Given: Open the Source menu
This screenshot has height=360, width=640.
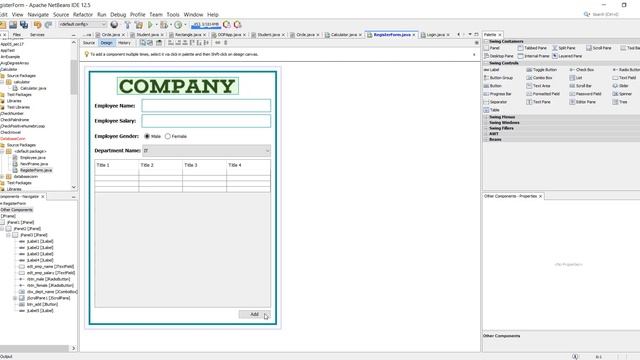Looking at the screenshot, I should coord(61,15).
